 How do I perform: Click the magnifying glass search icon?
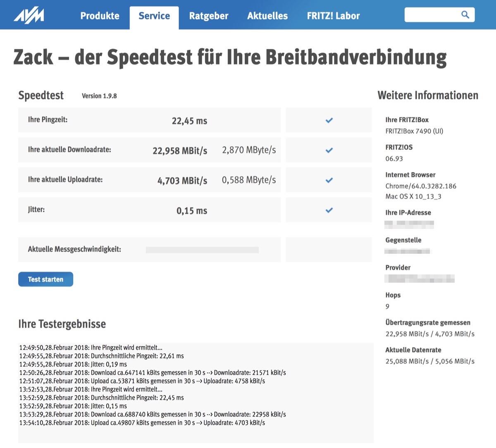click(465, 15)
